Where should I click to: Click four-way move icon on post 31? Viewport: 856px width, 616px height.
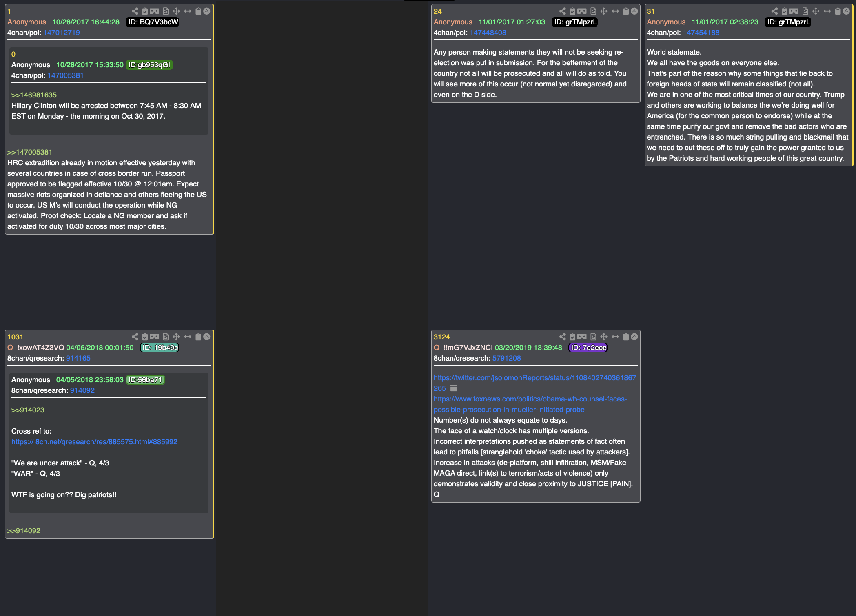click(x=816, y=11)
